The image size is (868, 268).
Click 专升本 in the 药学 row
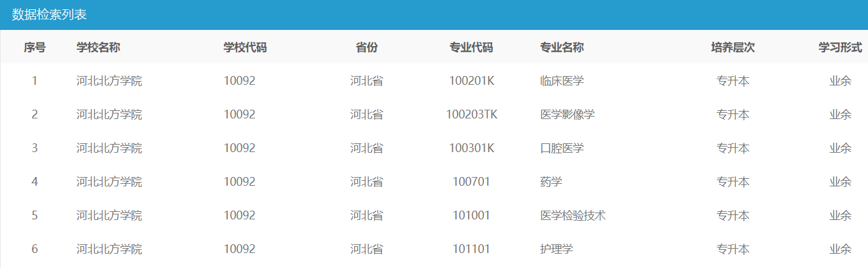coord(732,182)
